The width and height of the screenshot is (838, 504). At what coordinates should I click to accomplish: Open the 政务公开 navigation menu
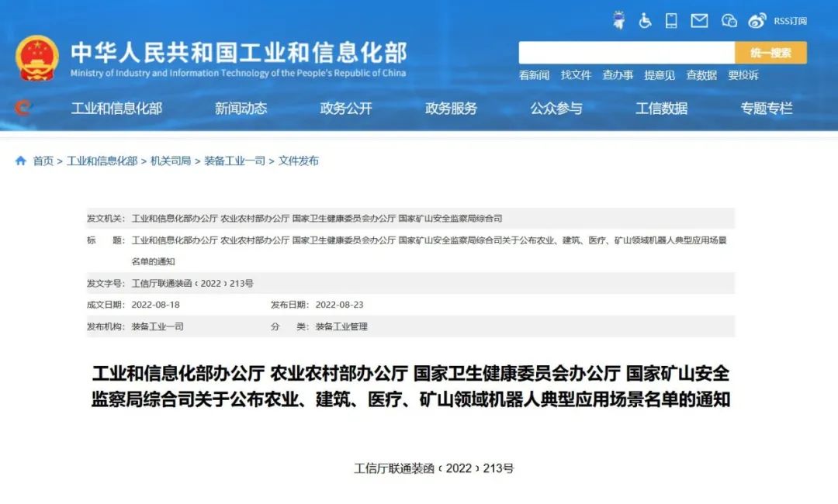(346, 109)
